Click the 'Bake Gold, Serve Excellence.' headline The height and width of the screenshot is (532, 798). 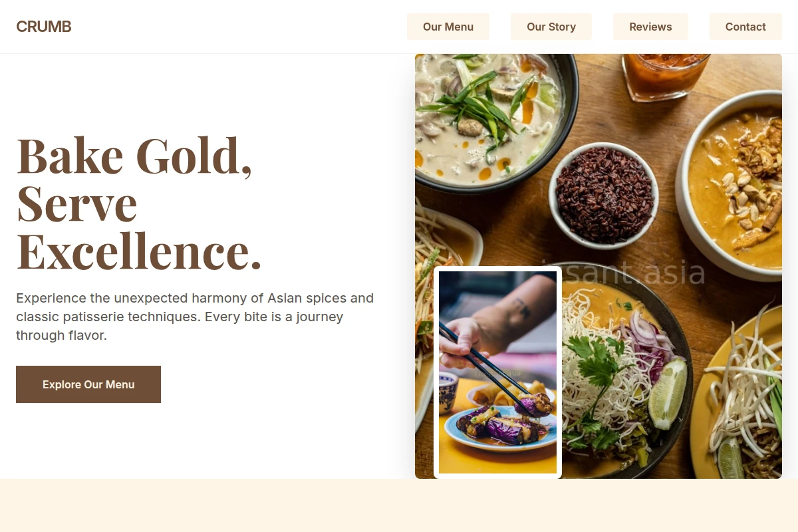pyautogui.click(x=139, y=203)
